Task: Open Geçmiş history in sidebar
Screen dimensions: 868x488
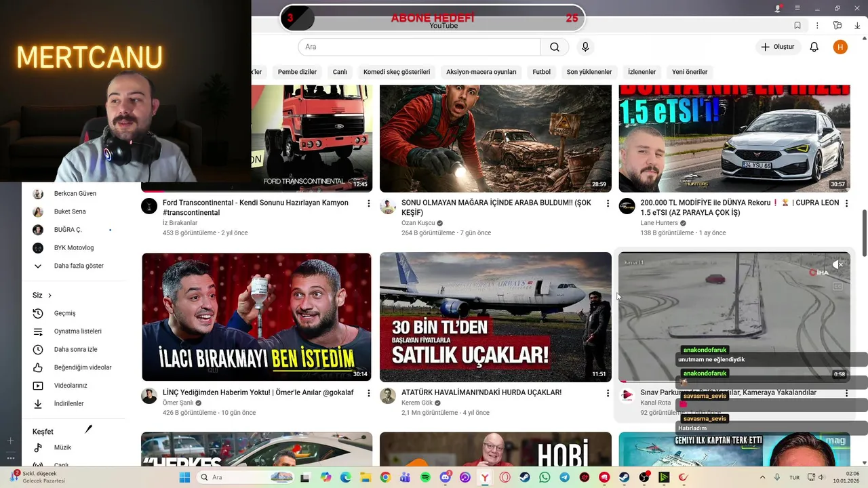Action: pyautogui.click(x=64, y=313)
